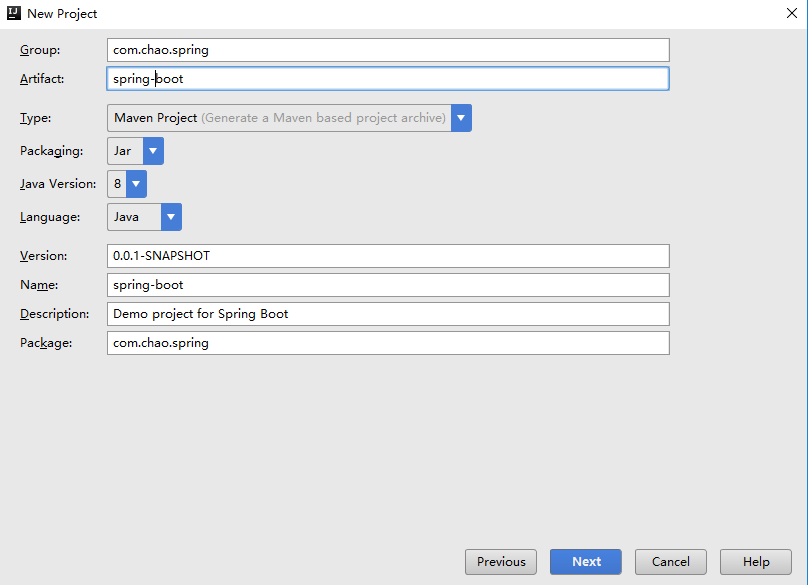
Task: Proceed with the Next button
Action: point(586,562)
